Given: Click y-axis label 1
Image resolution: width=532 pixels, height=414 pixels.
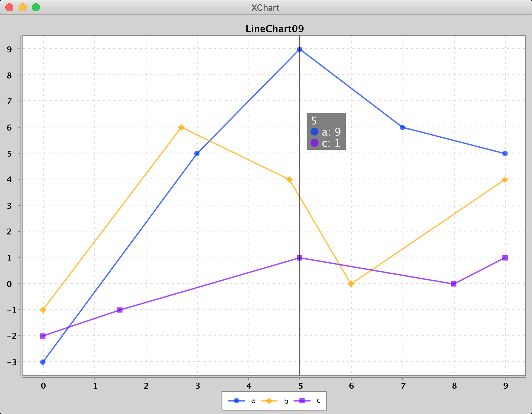Looking at the screenshot, I should (9, 258).
